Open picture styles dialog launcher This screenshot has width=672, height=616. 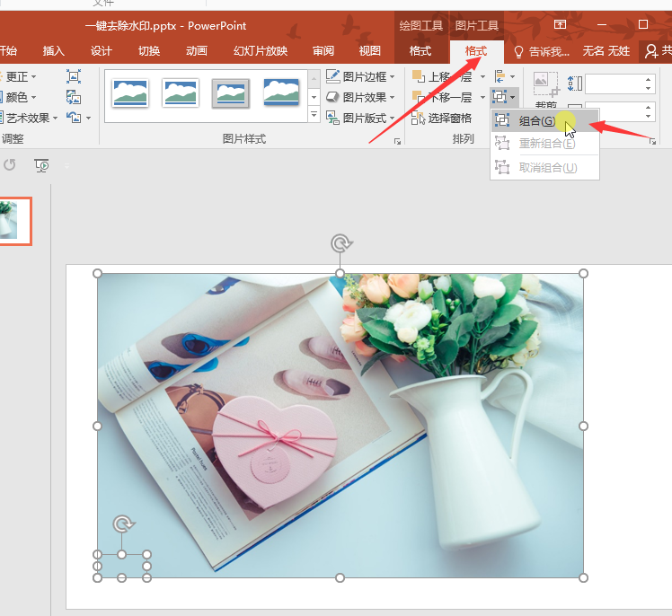[x=397, y=141]
